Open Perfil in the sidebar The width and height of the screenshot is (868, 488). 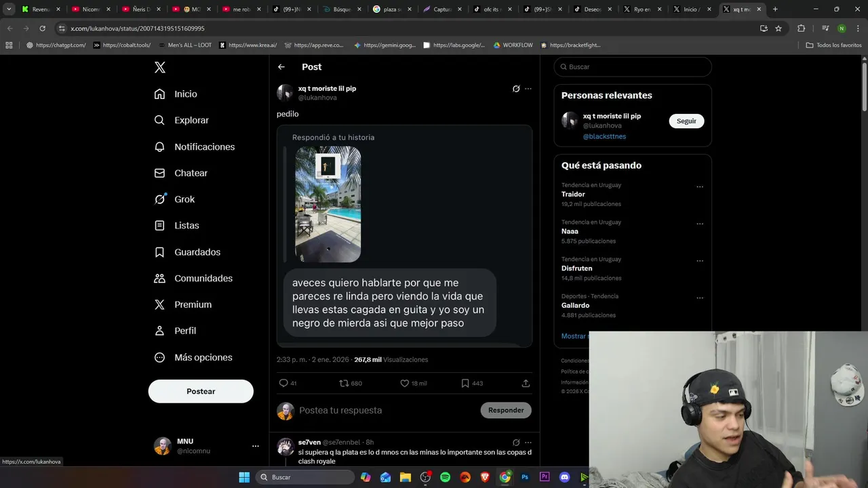(x=175, y=331)
